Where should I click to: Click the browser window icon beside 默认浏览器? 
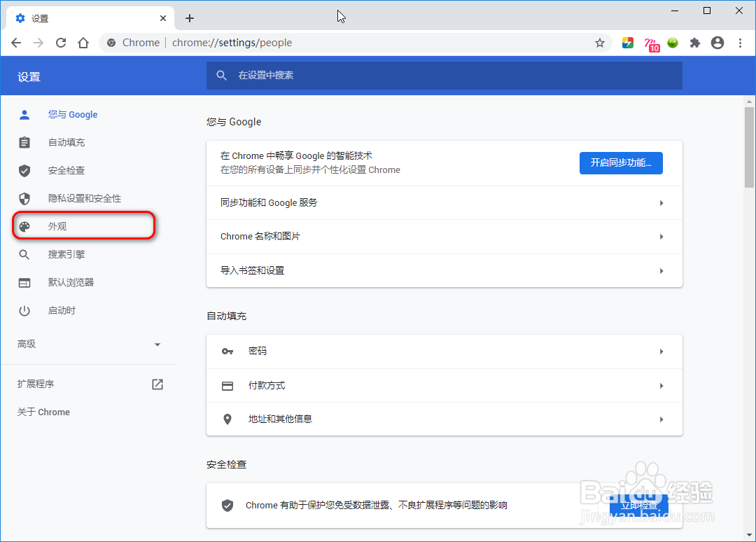point(24,283)
